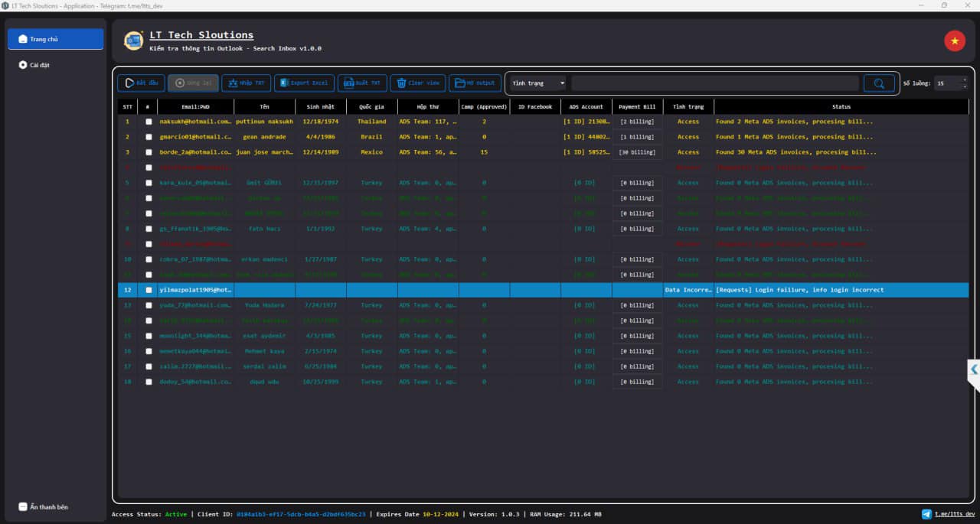Save results via Xuất TXT
Image resolution: width=980 pixels, height=524 pixels.
pyautogui.click(x=362, y=83)
